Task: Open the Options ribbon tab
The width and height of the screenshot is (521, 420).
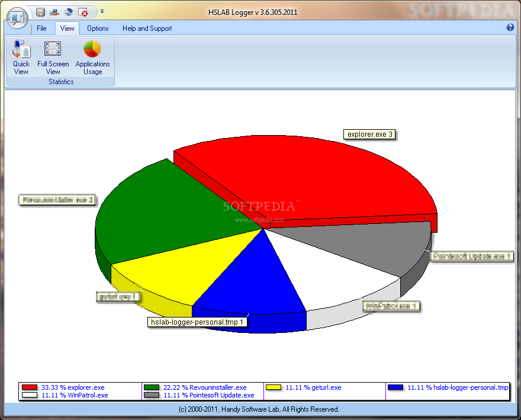Action: (98, 28)
